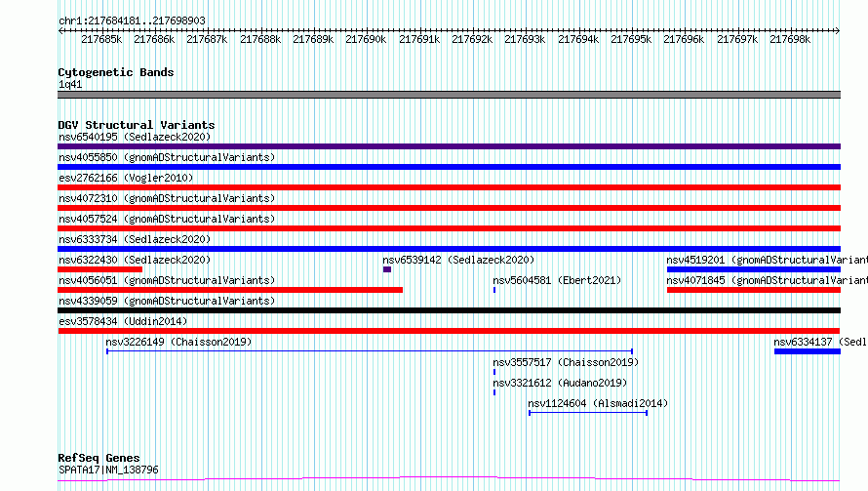This screenshot has width=868, height=491.
Task: Click the 217698k ruler tick label
Action: point(790,39)
